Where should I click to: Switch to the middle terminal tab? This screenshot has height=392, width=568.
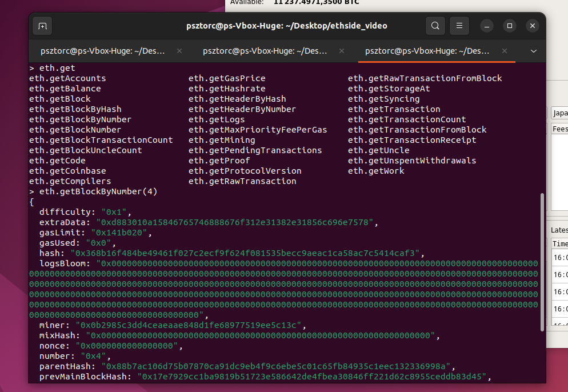tap(265, 51)
